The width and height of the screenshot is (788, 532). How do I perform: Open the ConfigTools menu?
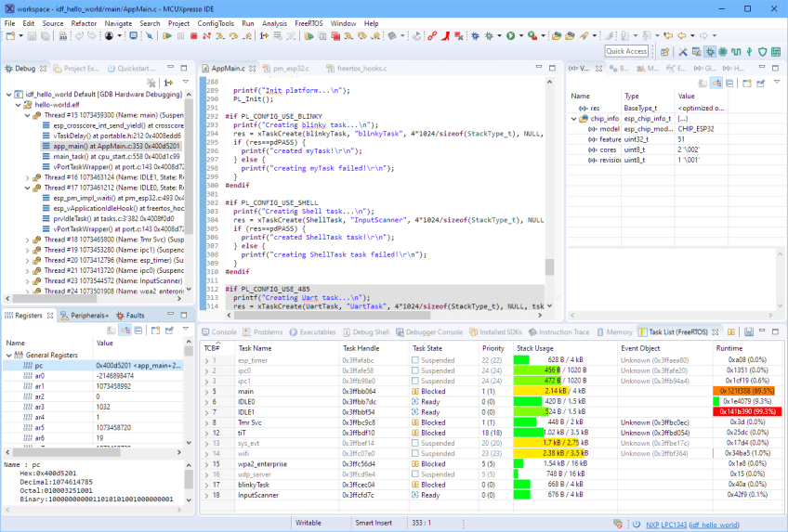point(216,23)
